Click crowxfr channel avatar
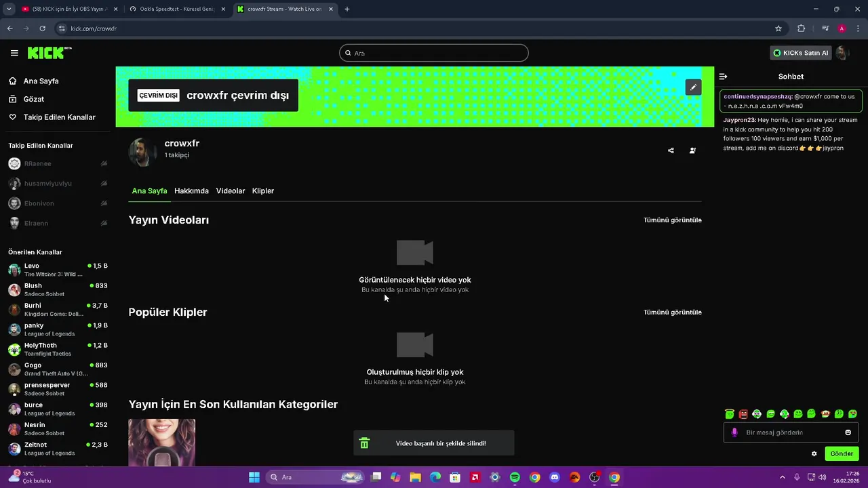This screenshot has width=868, height=488. [x=143, y=152]
